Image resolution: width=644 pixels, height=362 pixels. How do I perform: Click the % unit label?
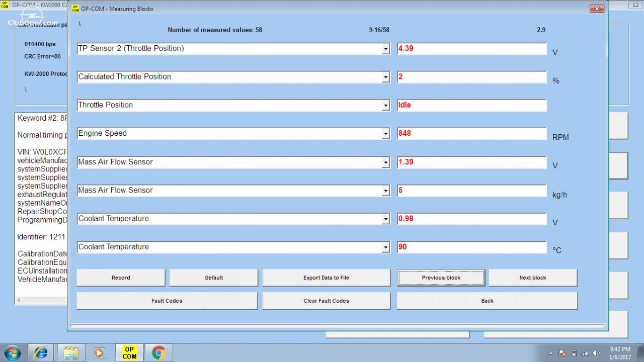pyautogui.click(x=556, y=81)
